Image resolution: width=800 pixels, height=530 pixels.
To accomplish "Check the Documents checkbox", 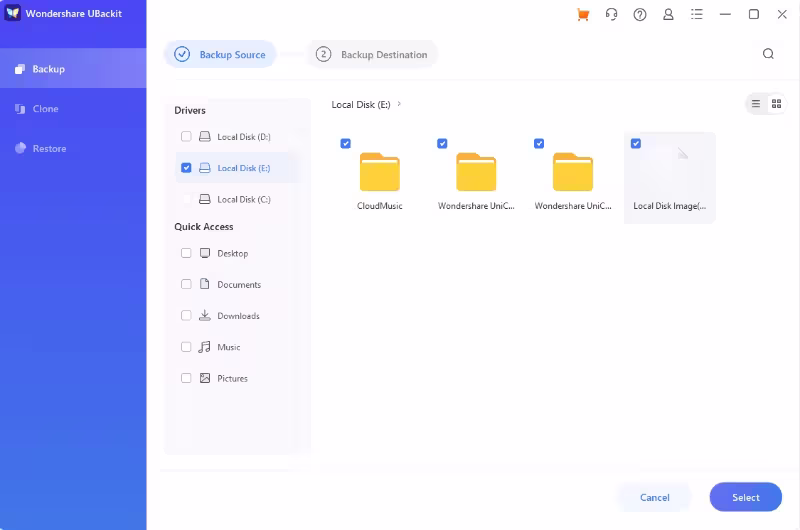I will tap(186, 284).
